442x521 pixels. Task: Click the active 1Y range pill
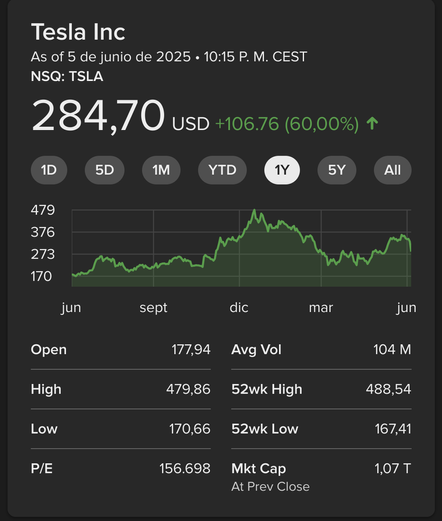click(x=282, y=170)
